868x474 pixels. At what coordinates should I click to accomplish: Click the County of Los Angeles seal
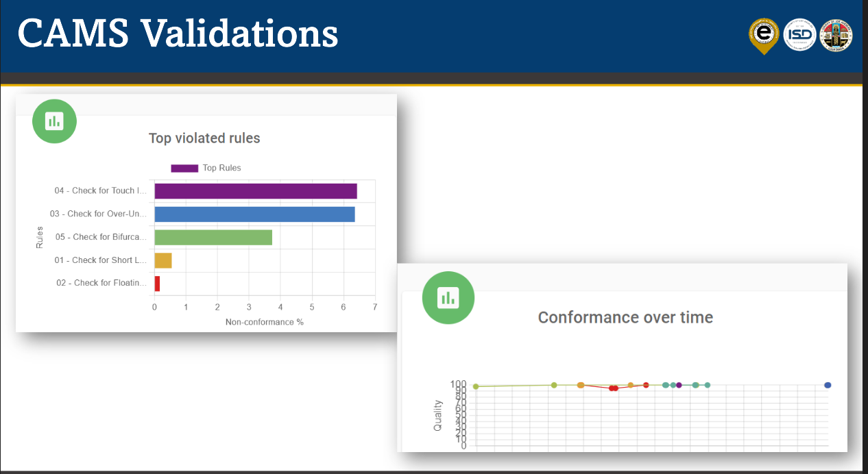click(x=836, y=34)
